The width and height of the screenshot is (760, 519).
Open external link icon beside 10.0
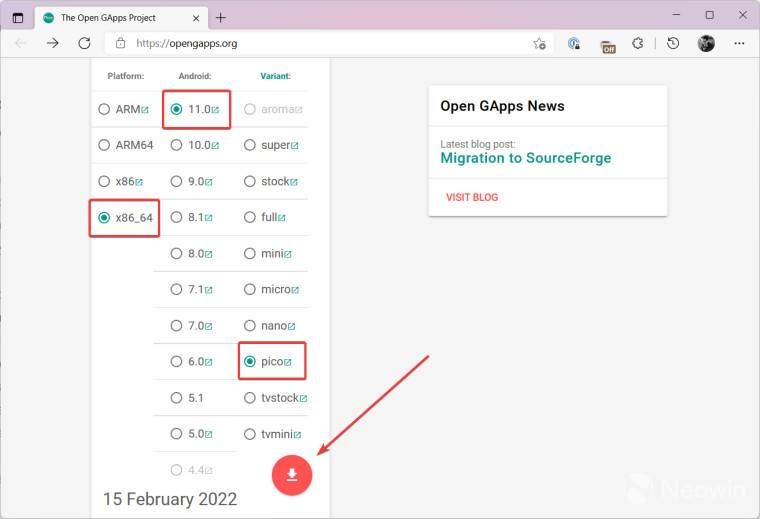pyautogui.click(x=215, y=146)
